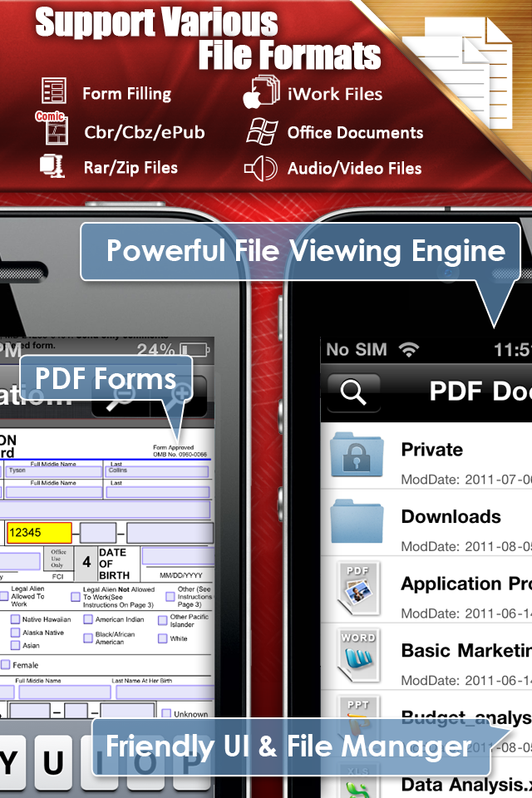The height and width of the screenshot is (798, 532).
Task: Tap the Rar/Zip Files icon
Action: coord(52,166)
